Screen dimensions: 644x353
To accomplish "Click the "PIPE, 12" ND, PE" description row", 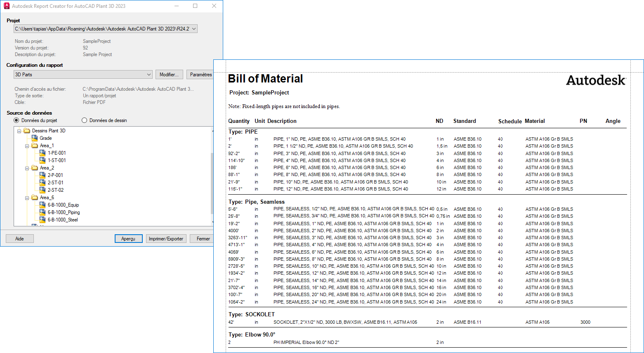I will pyautogui.click(x=341, y=189).
